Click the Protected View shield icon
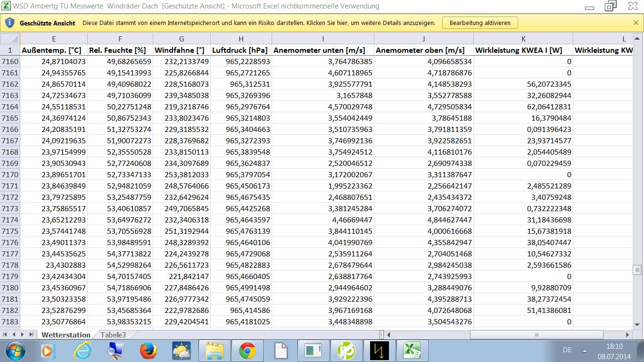 pos(10,23)
